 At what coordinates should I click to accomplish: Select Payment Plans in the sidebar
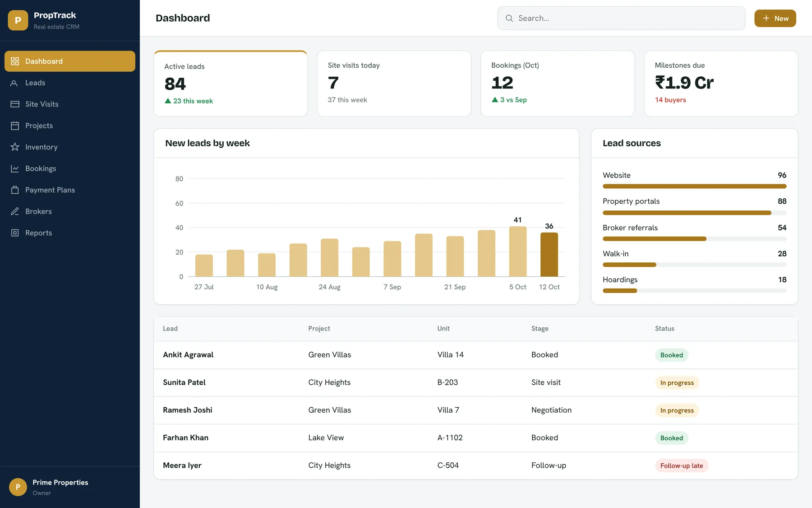pyautogui.click(x=70, y=190)
